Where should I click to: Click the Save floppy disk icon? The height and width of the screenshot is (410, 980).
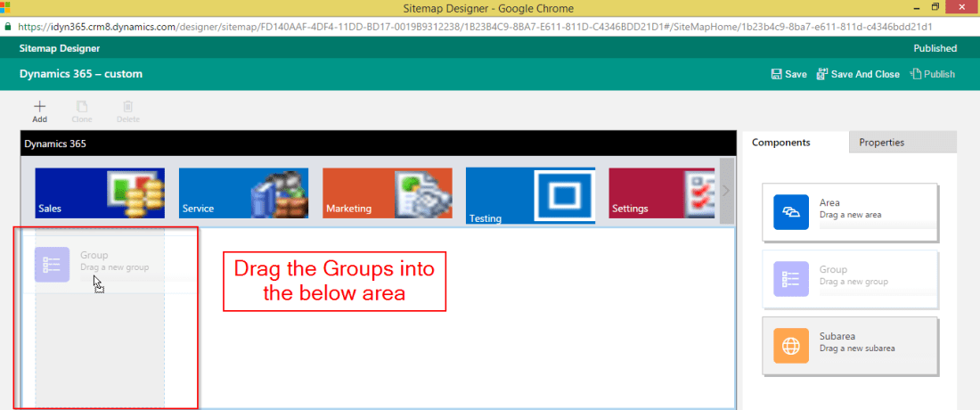tap(776, 74)
